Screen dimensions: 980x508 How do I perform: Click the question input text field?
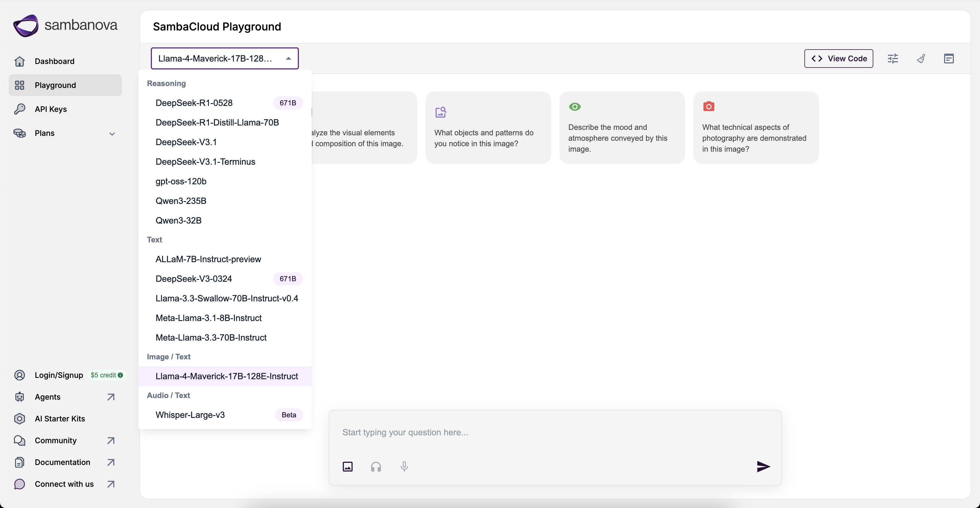coord(533,432)
